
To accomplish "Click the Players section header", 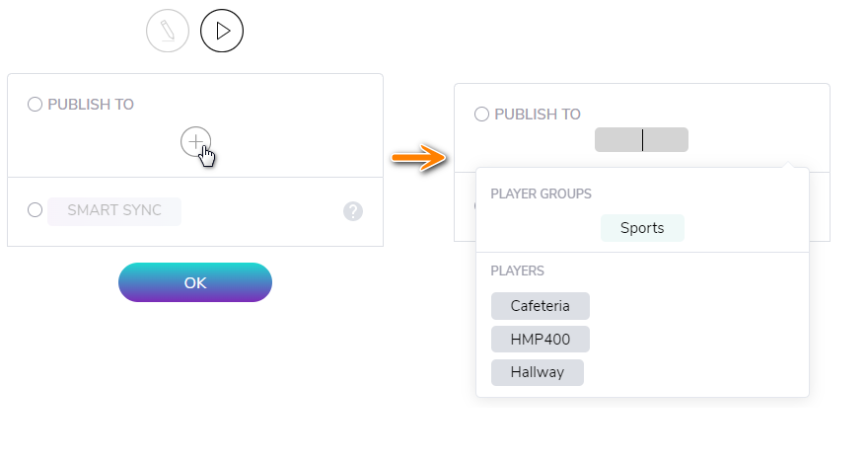I will pyautogui.click(x=517, y=271).
